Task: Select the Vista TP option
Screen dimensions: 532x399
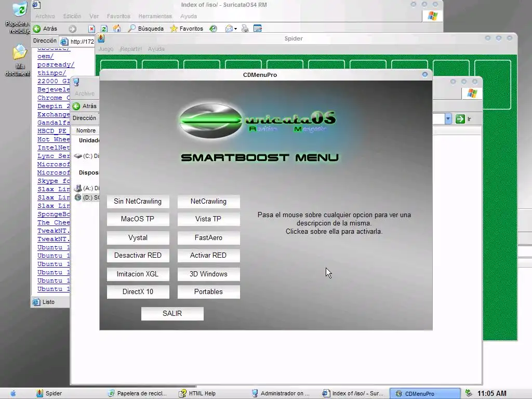Action: click(x=208, y=219)
